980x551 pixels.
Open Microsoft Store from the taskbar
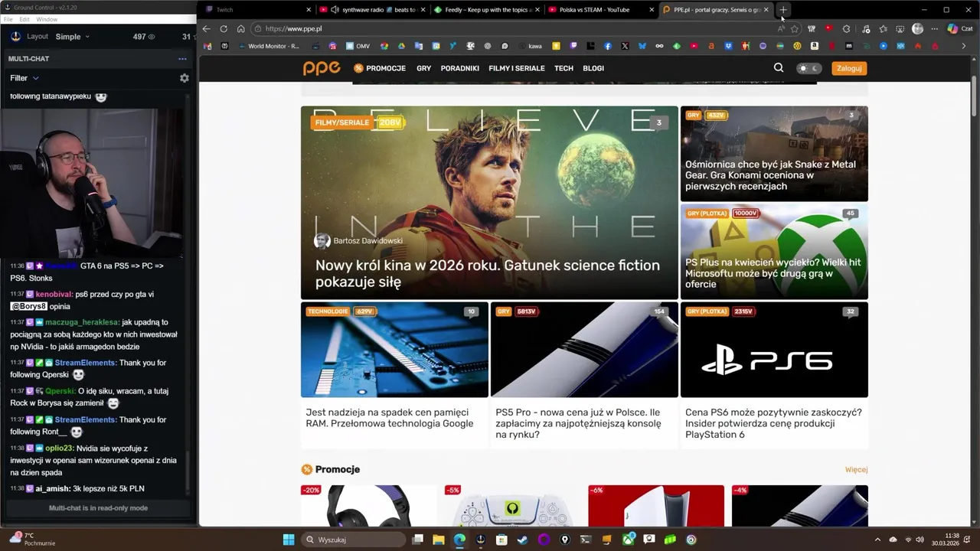pyautogui.click(x=501, y=540)
